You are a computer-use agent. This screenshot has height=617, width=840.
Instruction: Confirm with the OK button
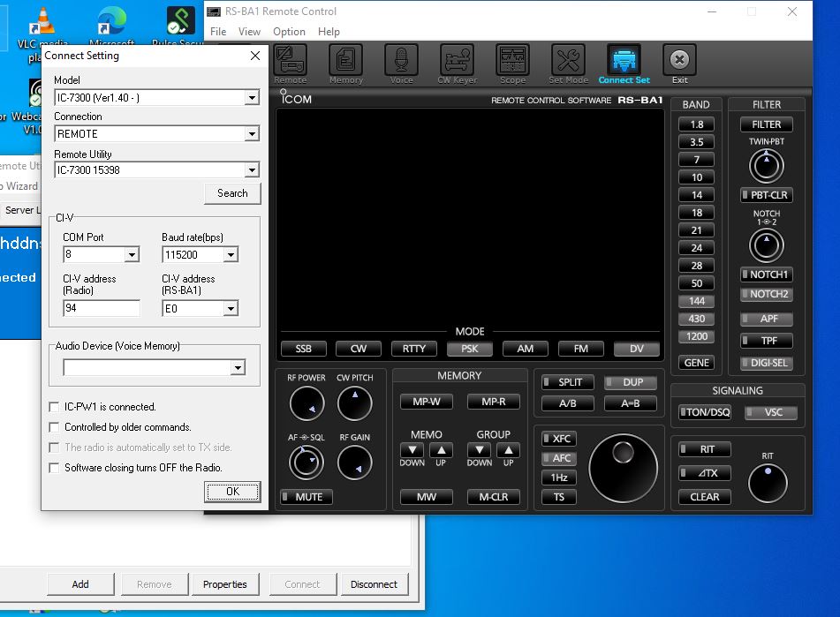coord(232,492)
